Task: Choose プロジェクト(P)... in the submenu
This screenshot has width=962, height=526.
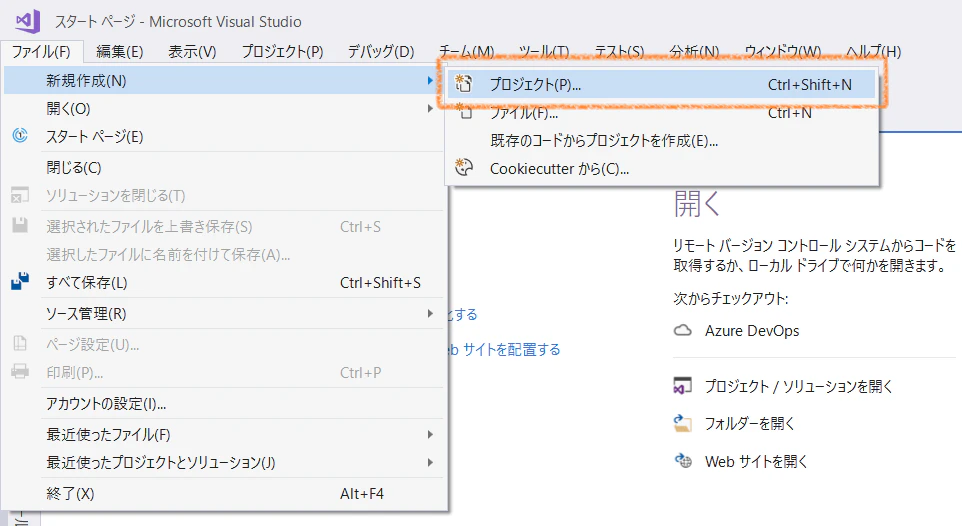Action: pyautogui.click(x=661, y=84)
